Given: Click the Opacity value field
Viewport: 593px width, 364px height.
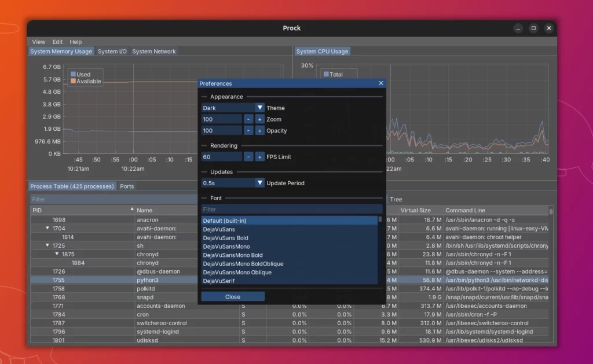Looking at the screenshot, I should tap(222, 130).
